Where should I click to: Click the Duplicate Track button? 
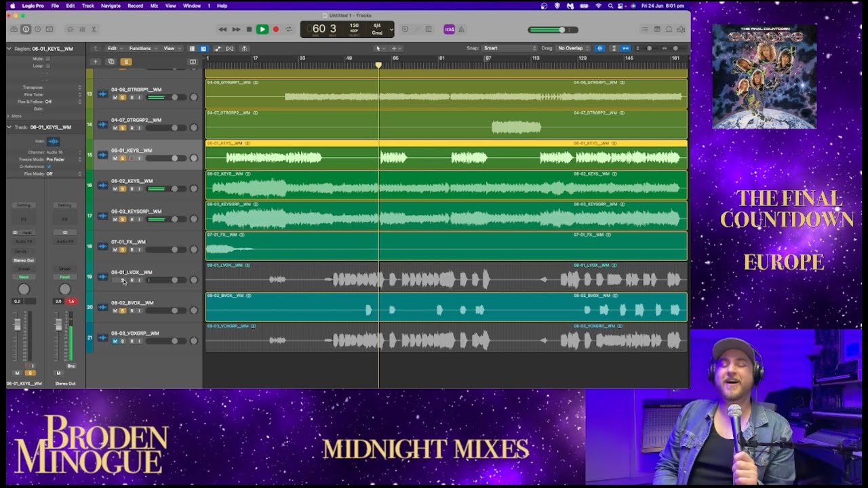point(111,62)
